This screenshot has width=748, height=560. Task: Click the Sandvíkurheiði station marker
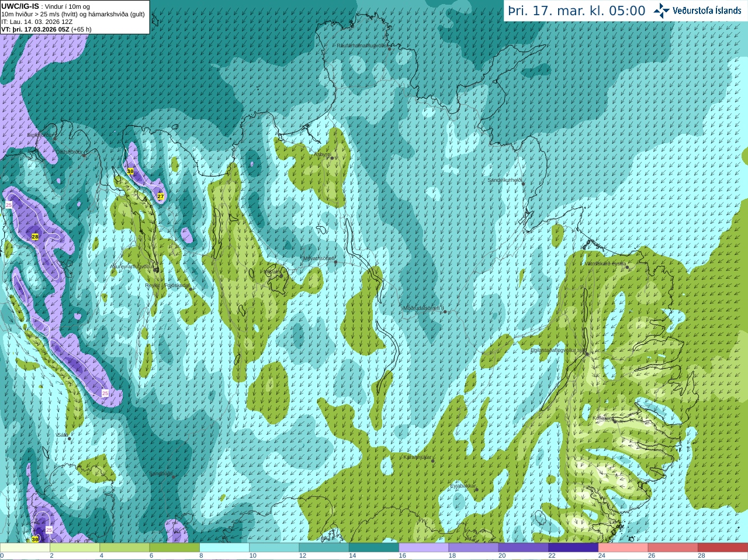pyautogui.click(x=524, y=184)
